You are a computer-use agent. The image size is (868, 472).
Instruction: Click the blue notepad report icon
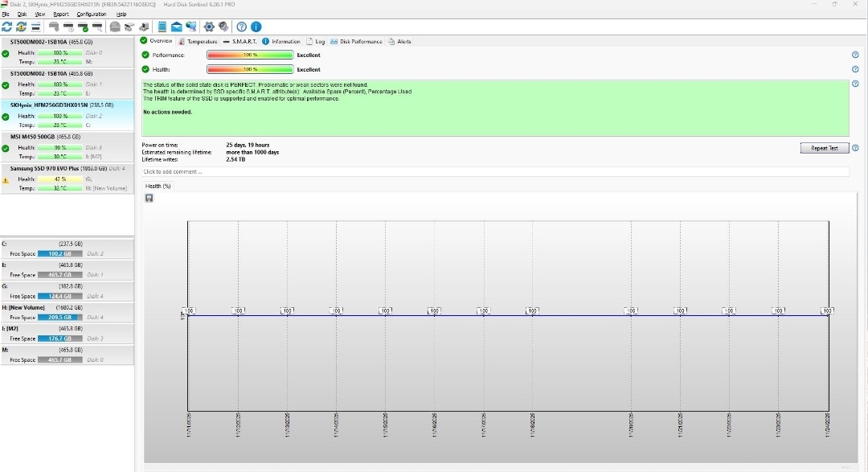(162, 27)
